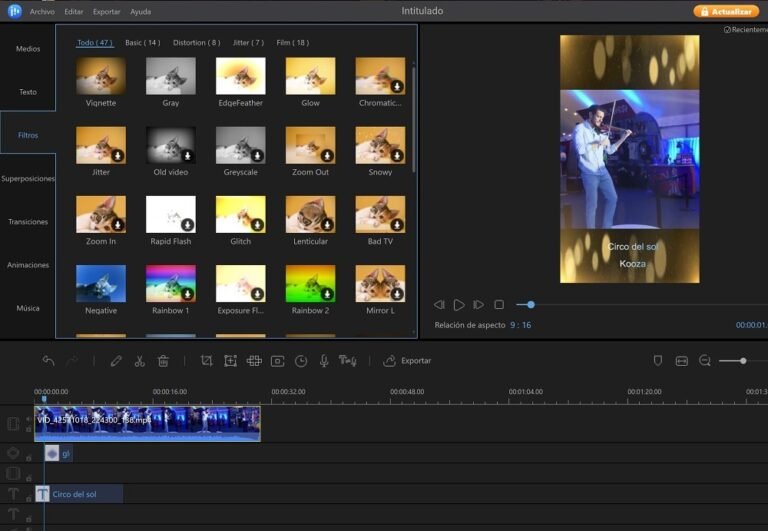Open the Medios sidebar section
The image size is (768, 531).
click(x=28, y=48)
